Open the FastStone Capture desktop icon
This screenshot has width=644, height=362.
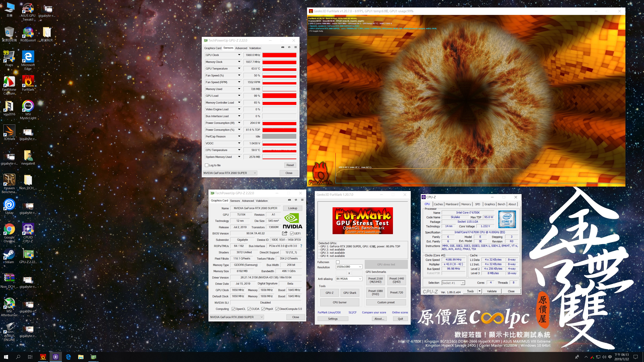[9, 85]
